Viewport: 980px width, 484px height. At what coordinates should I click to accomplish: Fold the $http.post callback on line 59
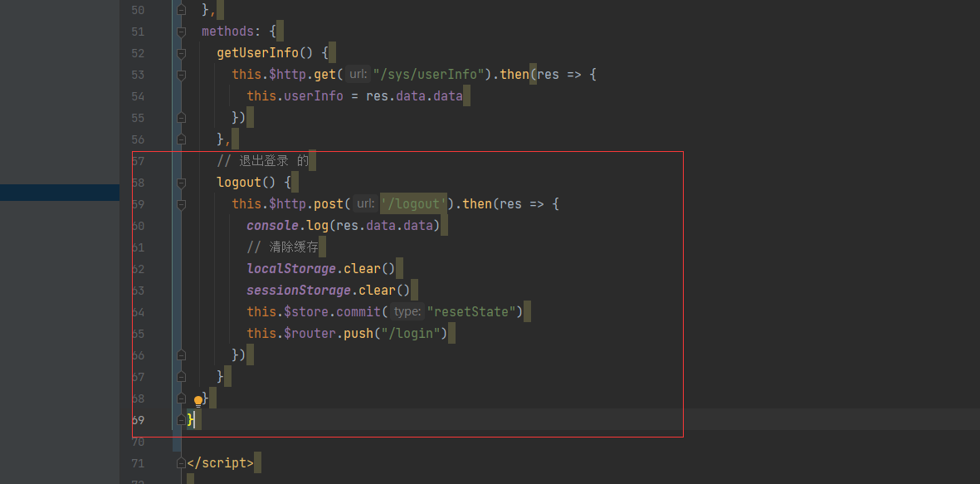[x=181, y=204]
